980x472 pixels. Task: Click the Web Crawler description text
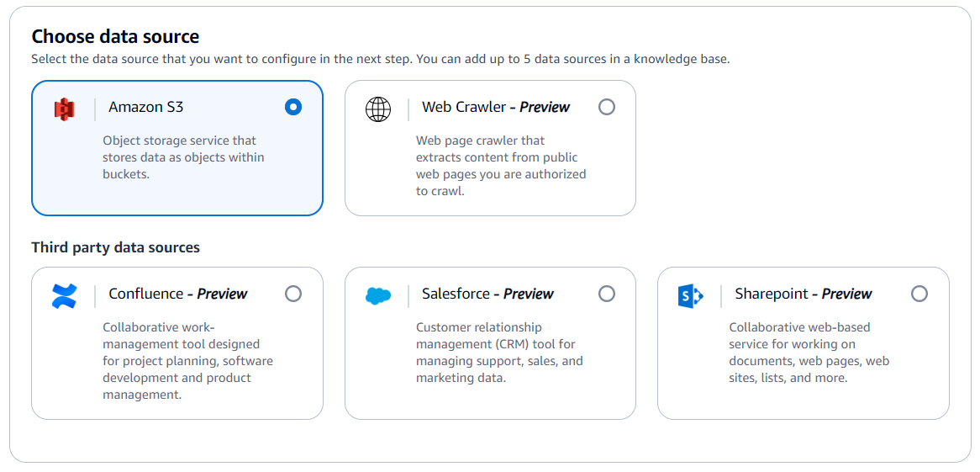click(x=501, y=166)
